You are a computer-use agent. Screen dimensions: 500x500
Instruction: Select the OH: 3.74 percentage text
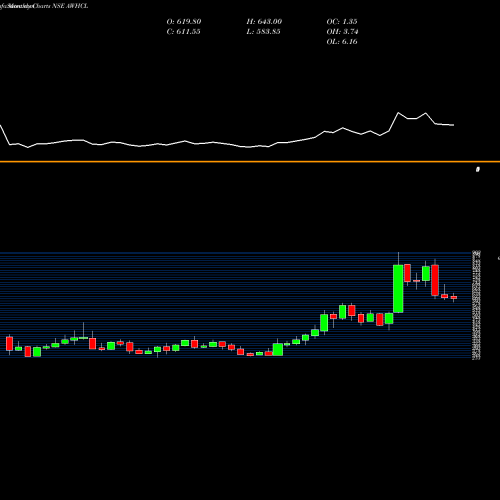342,32
